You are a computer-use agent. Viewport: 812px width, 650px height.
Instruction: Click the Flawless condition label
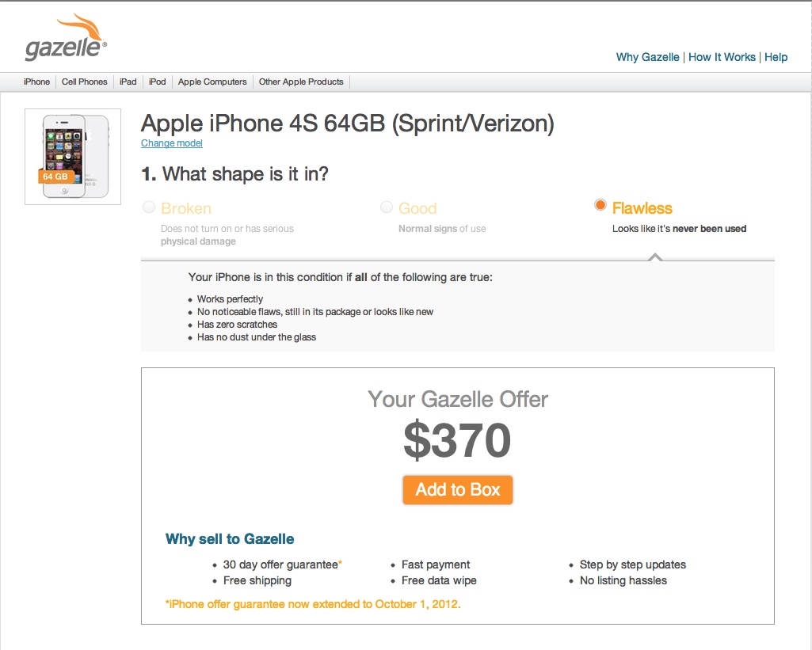pos(642,208)
